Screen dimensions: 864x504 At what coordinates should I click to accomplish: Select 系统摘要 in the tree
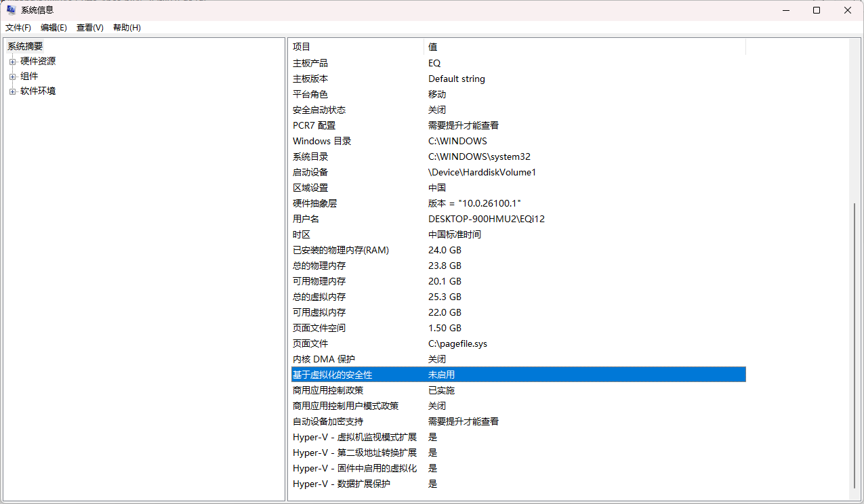coord(25,46)
